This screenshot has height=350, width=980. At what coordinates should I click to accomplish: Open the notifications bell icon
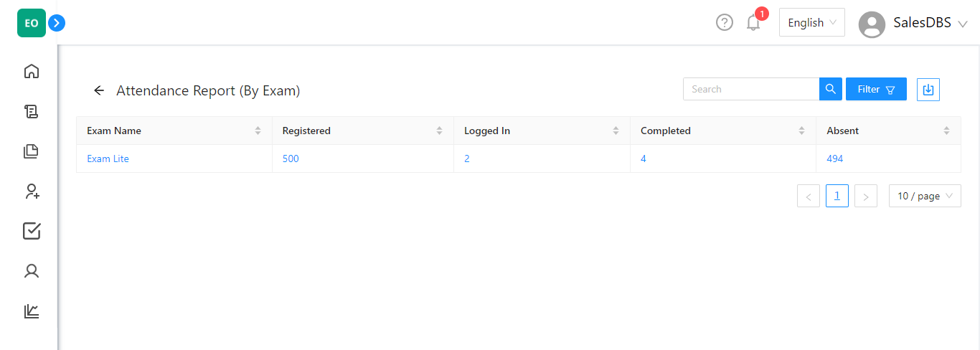[753, 23]
